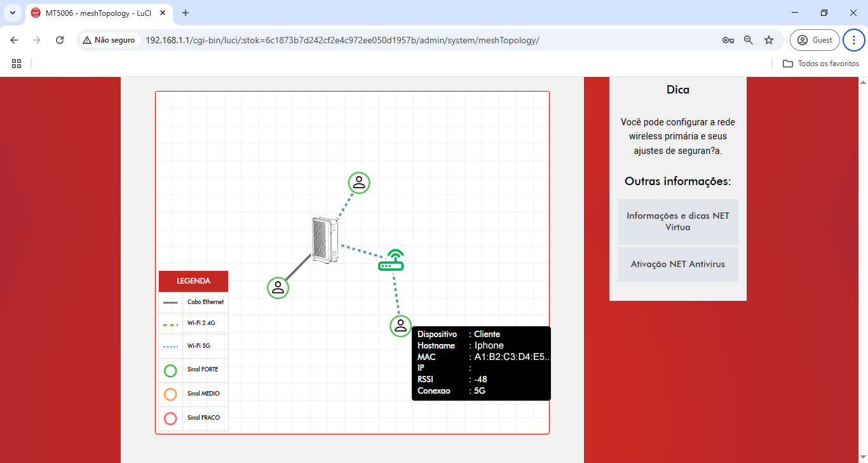This screenshot has height=463, width=868.
Task: Open the Guest profile menu
Action: pyautogui.click(x=815, y=40)
